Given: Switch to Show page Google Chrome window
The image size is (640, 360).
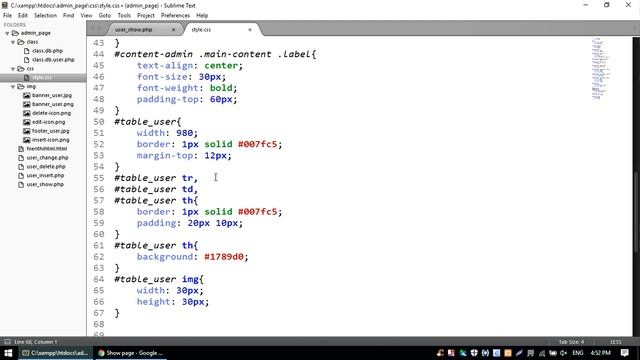Looking at the screenshot, I should [x=130, y=353].
